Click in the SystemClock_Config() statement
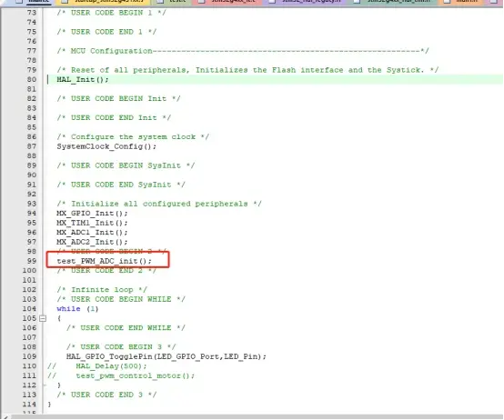The height and width of the screenshot is (420, 504). [x=106, y=146]
